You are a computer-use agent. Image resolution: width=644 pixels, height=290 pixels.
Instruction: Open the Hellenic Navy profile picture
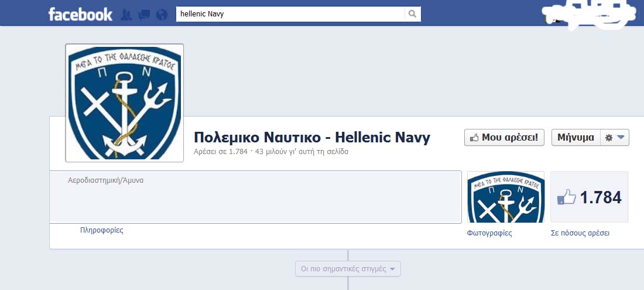[125, 103]
